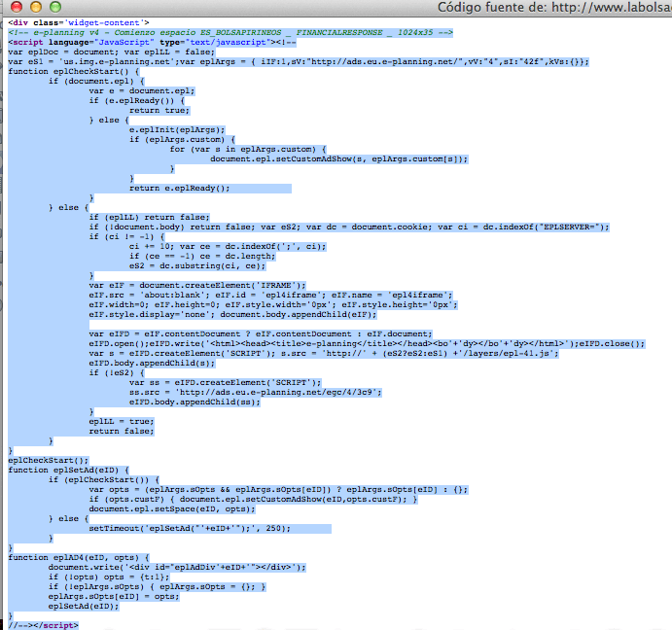Image resolution: width=672 pixels, height=630 pixels.
Task: Click the line starting 'eIFD.open();eIFD.write('
Action: [x=367, y=344]
